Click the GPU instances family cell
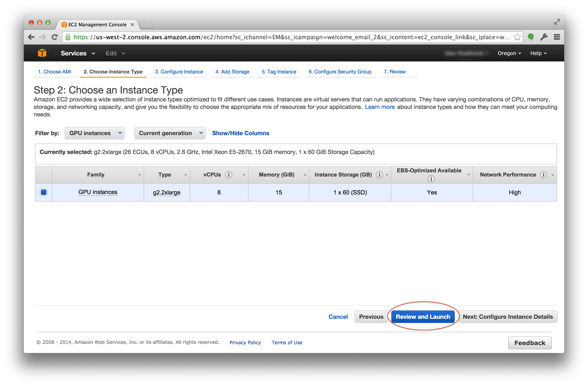588x386 pixels. (98, 192)
